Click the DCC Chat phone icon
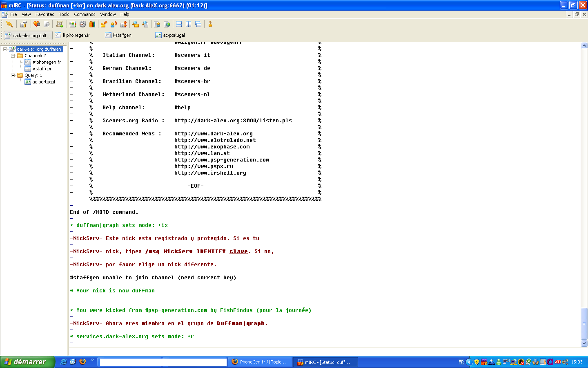This screenshot has width=588, height=368. (x=114, y=24)
